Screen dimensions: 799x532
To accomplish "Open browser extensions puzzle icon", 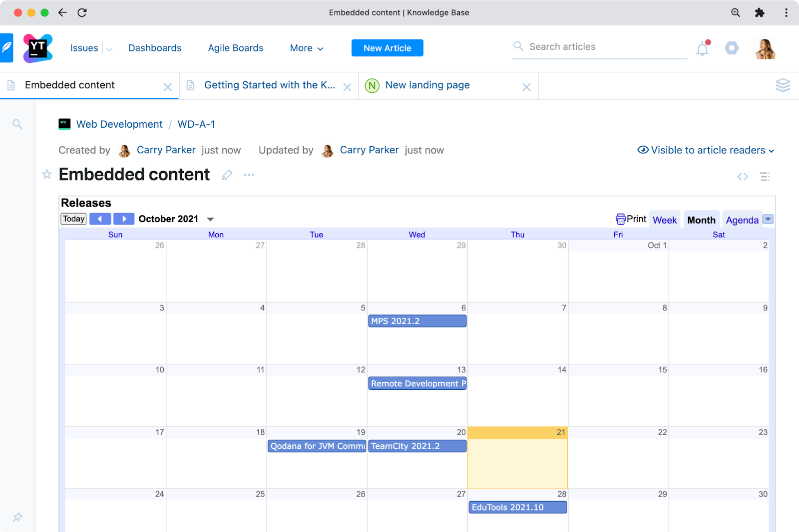I will [760, 12].
